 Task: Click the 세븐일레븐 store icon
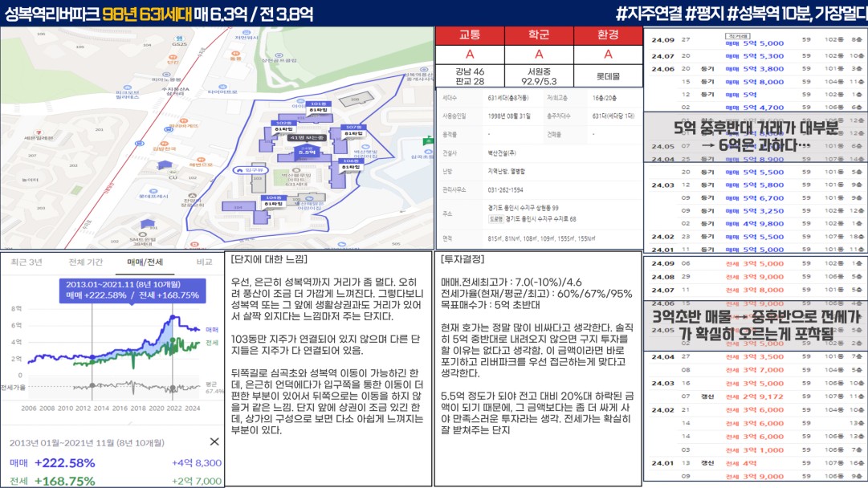[x=38, y=132]
